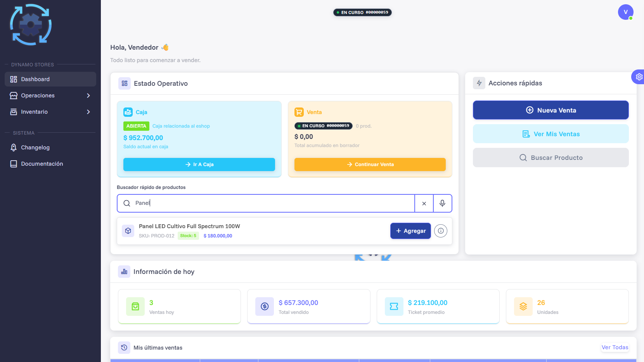This screenshot has height=362, width=644.
Task: Open Dashboard in the sidebar
Action: (x=50, y=79)
